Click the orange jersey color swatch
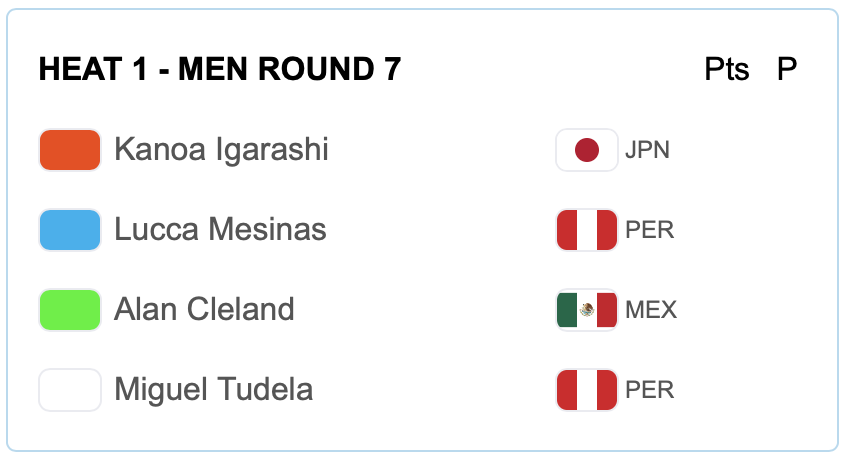The height and width of the screenshot is (460, 846). click(70, 150)
